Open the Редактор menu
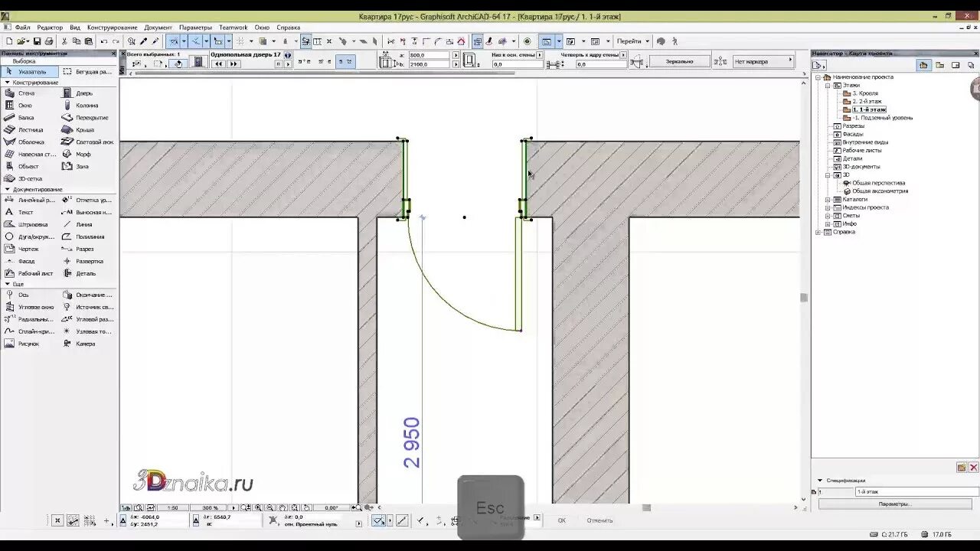 tap(50, 28)
